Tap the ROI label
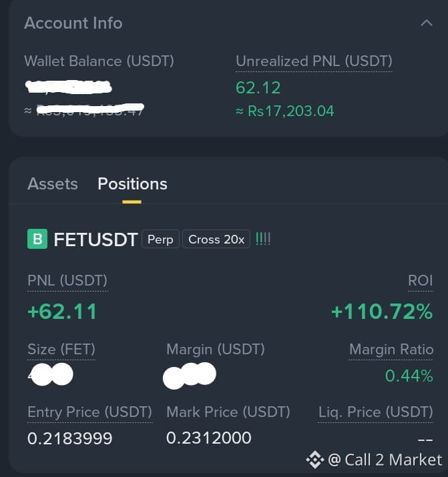 pos(421,280)
